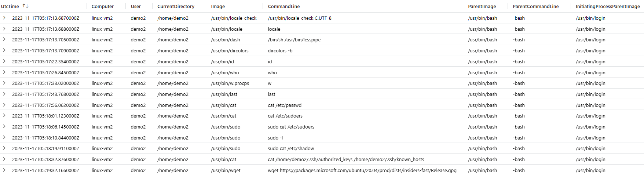Select the authorized_keys cat command cell

click(346, 160)
